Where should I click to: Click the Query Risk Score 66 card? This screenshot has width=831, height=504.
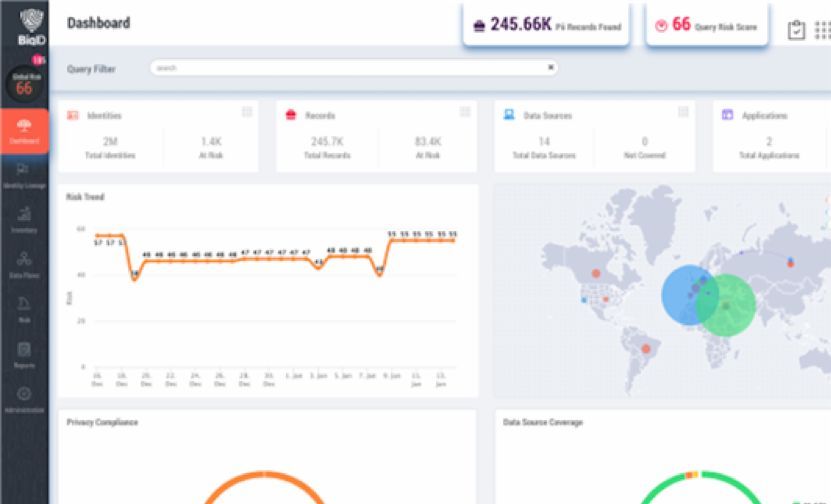pos(707,24)
